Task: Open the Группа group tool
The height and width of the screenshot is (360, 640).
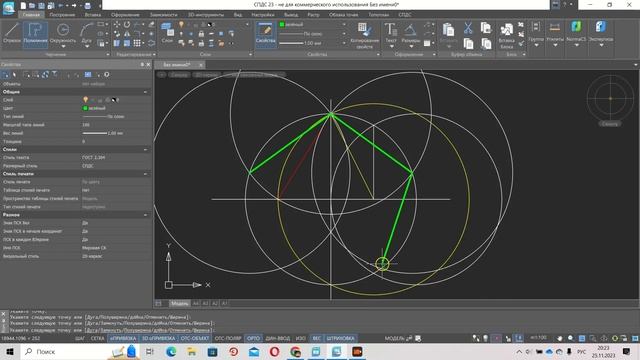Action: [536, 33]
